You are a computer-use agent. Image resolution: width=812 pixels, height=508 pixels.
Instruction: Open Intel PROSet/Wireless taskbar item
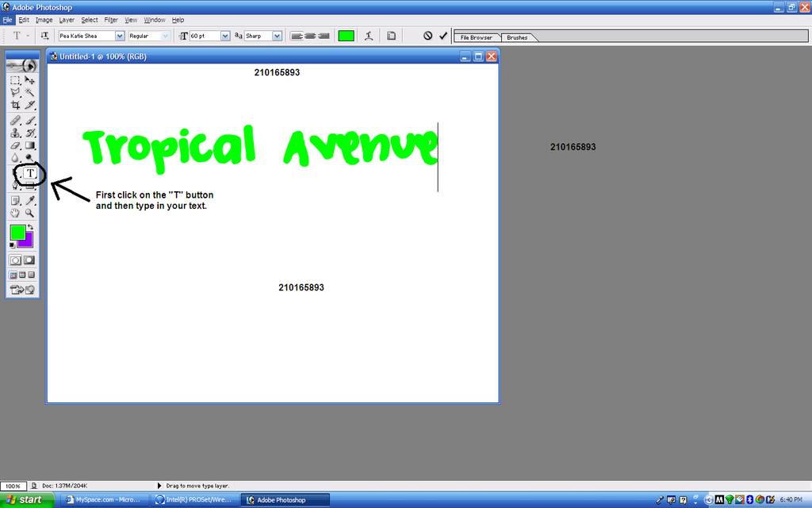tap(195, 500)
